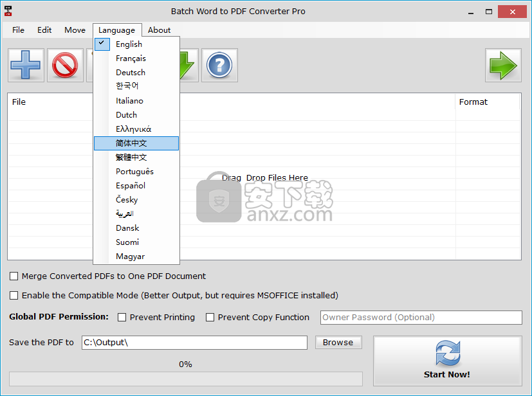532x396 pixels.
Task: Select Korean 한국어 language
Action: click(136, 86)
